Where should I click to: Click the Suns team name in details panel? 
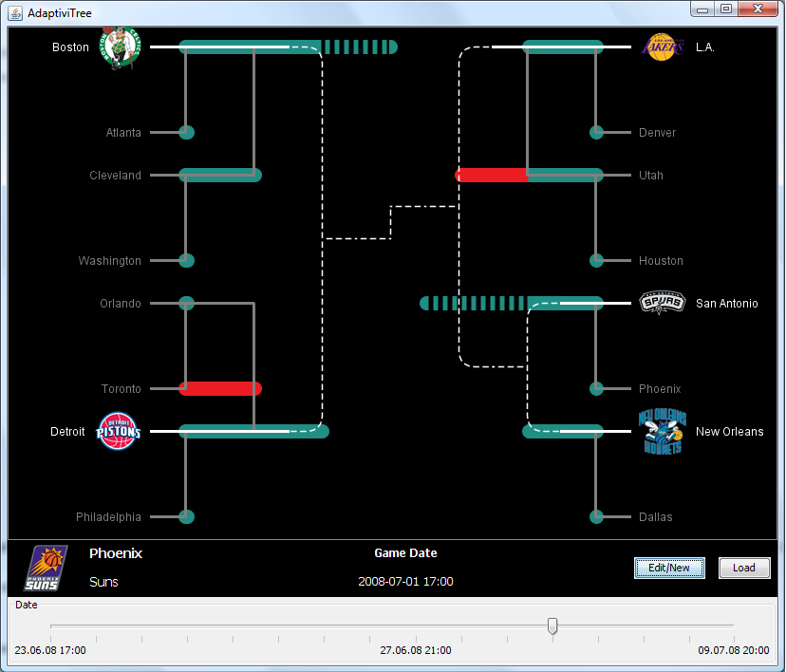103,582
